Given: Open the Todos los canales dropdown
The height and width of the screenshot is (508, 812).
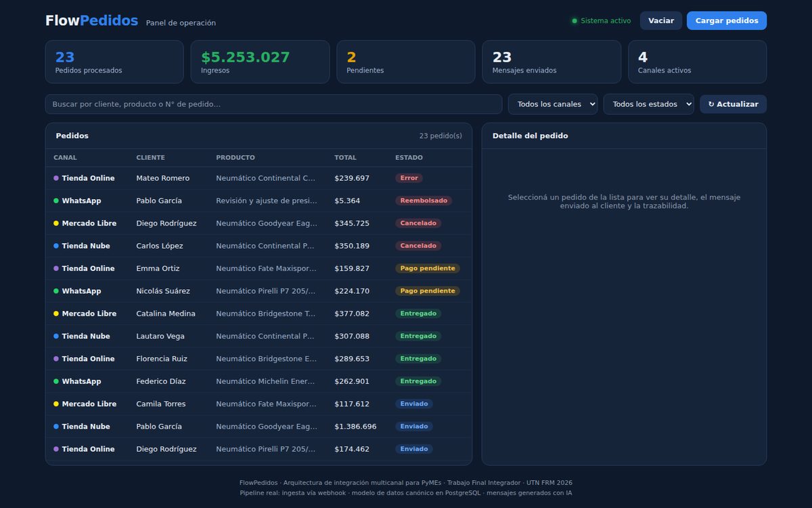Looking at the screenshot, I should pos(553,104).
